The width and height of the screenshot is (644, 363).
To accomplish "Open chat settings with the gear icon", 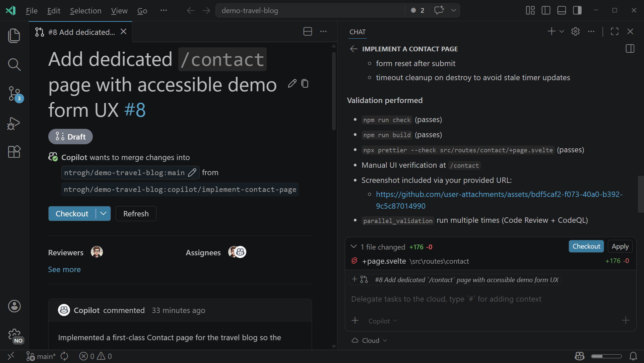I will point(575,32).
